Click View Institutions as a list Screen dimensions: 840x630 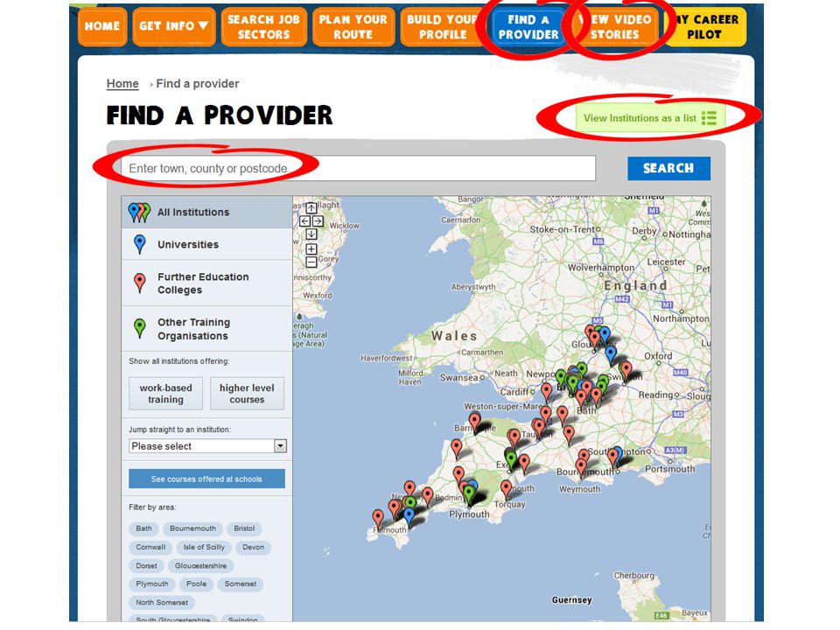650,118
